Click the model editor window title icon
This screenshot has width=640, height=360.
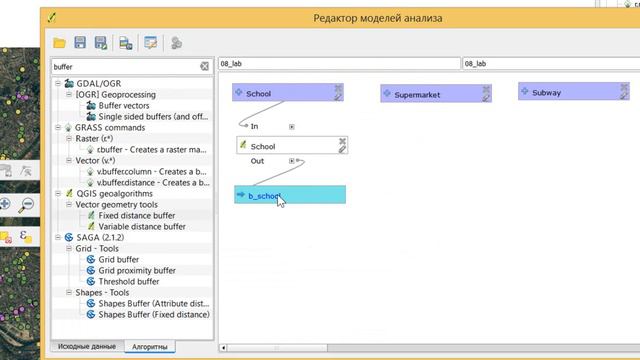[52, 18]
